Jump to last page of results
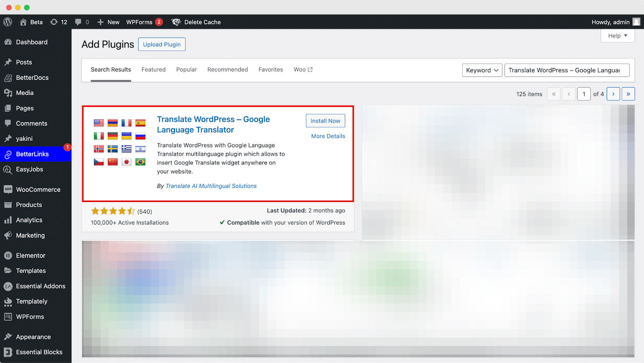Screen dimensions: 644x363 coord(628,94)
